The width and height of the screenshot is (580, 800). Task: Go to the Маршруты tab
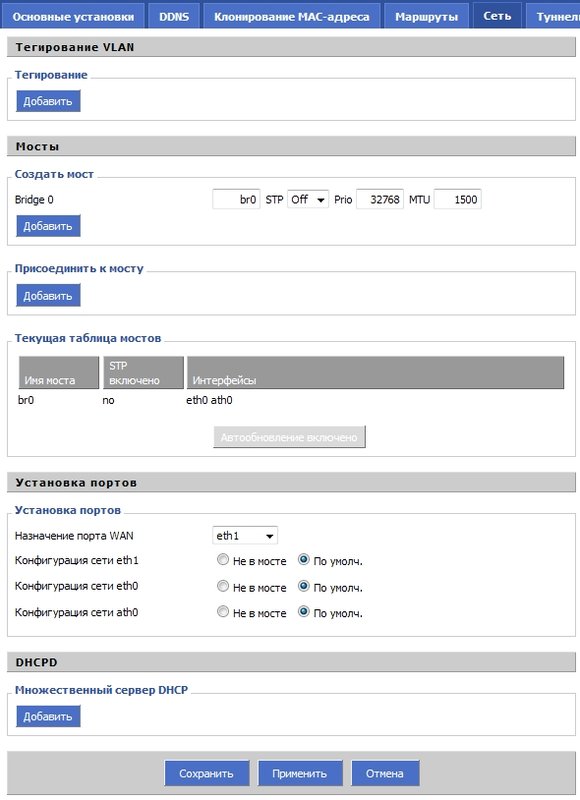426,16
